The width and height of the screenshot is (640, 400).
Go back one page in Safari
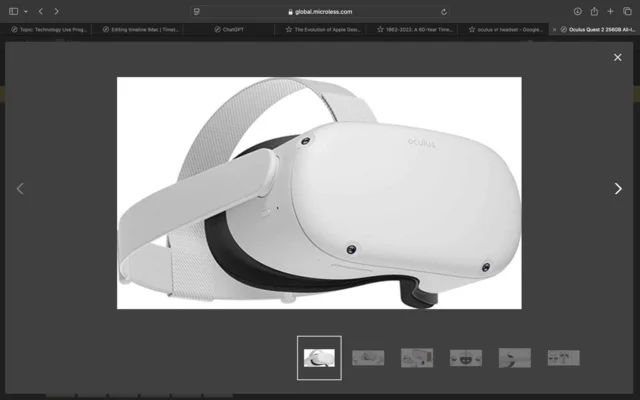(41, 11)
